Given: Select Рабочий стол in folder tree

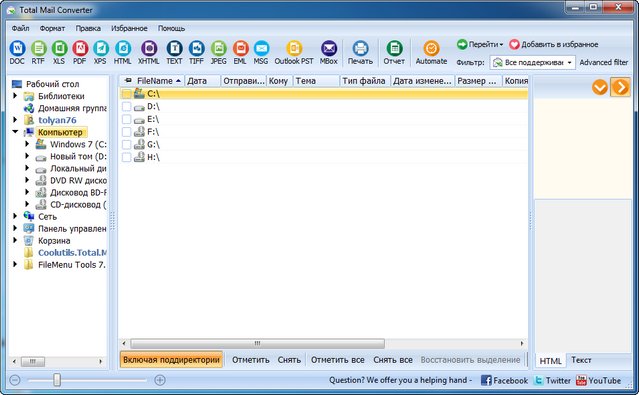Looking at the screenshot, I should coord(53,84).
